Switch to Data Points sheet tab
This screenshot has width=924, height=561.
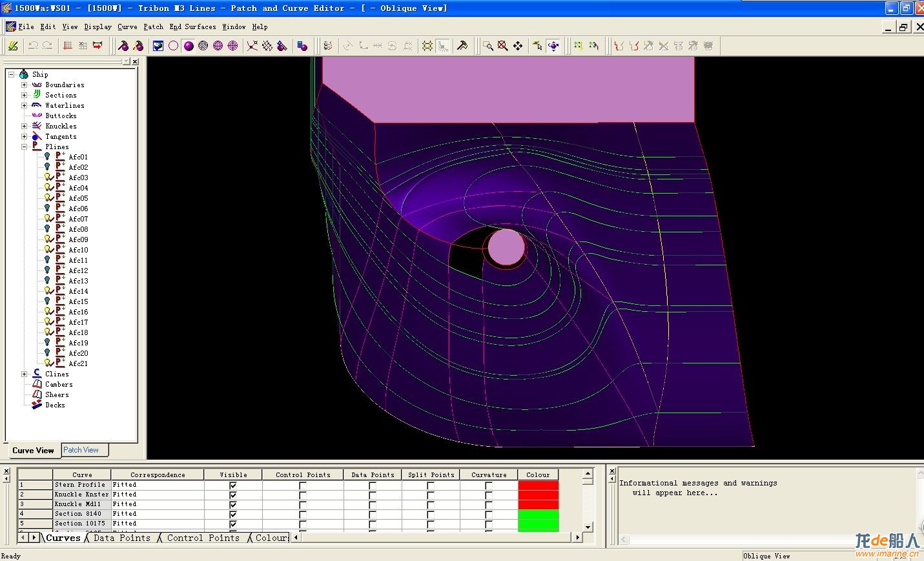[121, 538]
